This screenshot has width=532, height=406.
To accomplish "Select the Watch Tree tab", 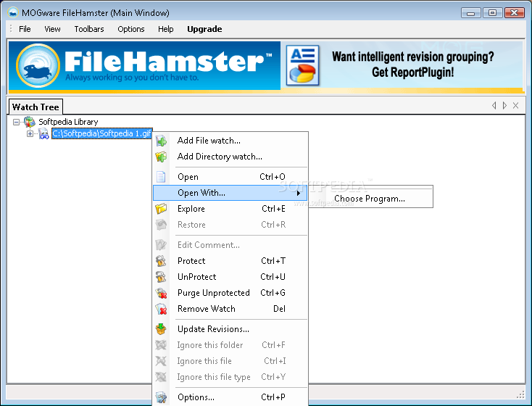I will 36,107.
